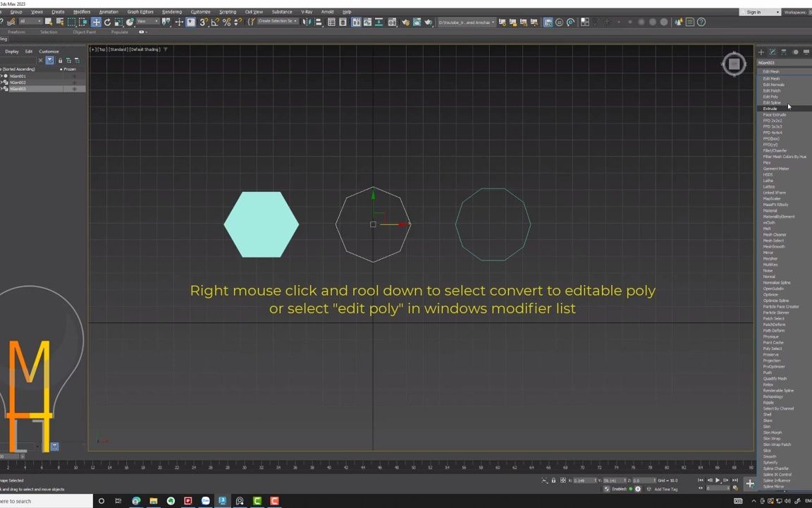Click the Sign In link

[754, 12]
